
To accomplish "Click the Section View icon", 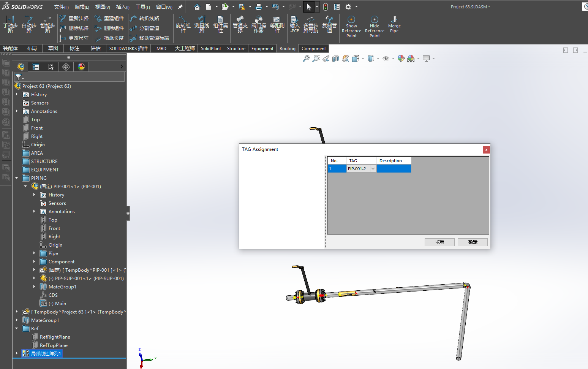I will 336,59.
